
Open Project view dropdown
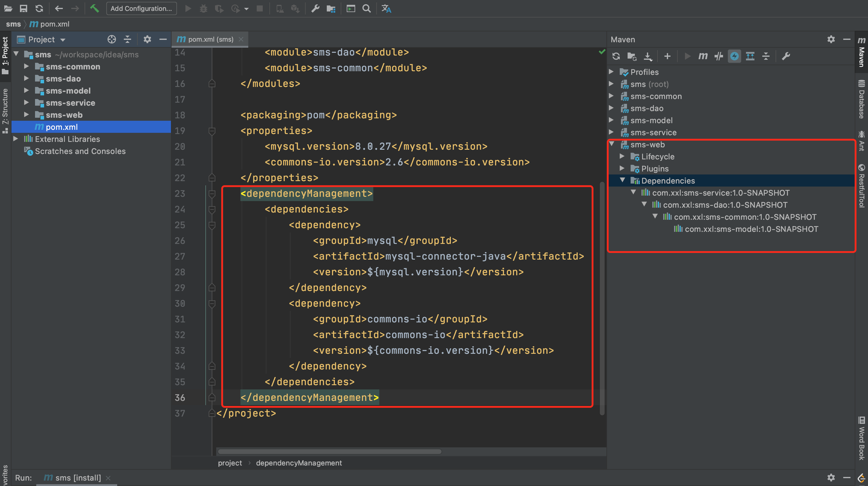63,40
